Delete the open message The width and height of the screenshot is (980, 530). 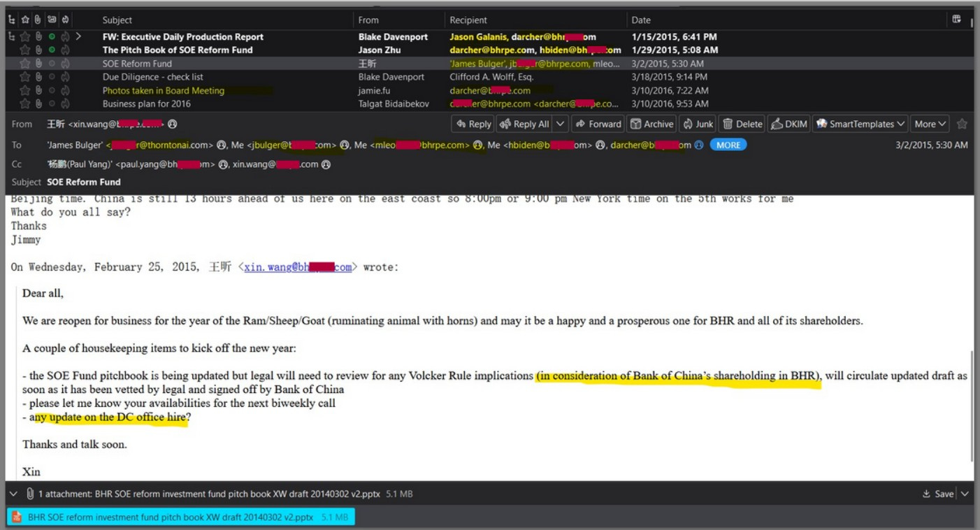(x=742, y=124)
